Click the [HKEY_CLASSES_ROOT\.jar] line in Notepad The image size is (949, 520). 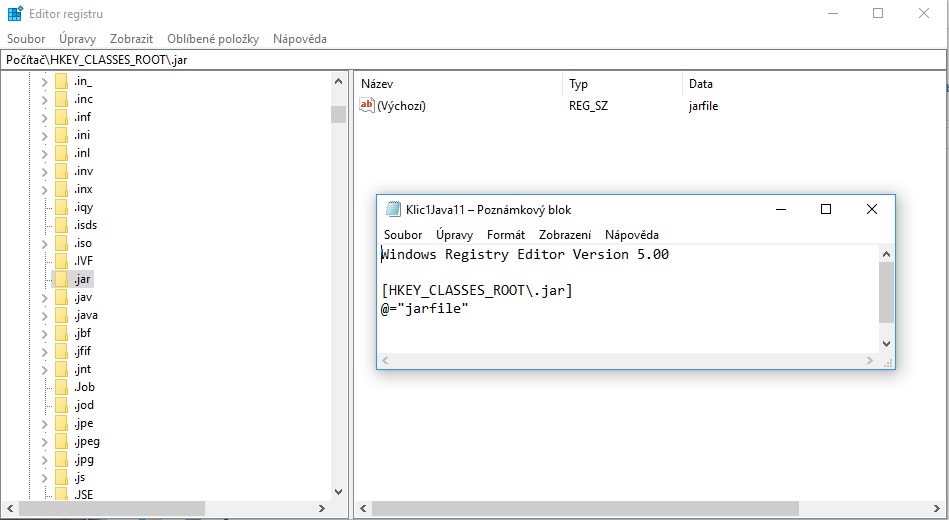(477, 291)
